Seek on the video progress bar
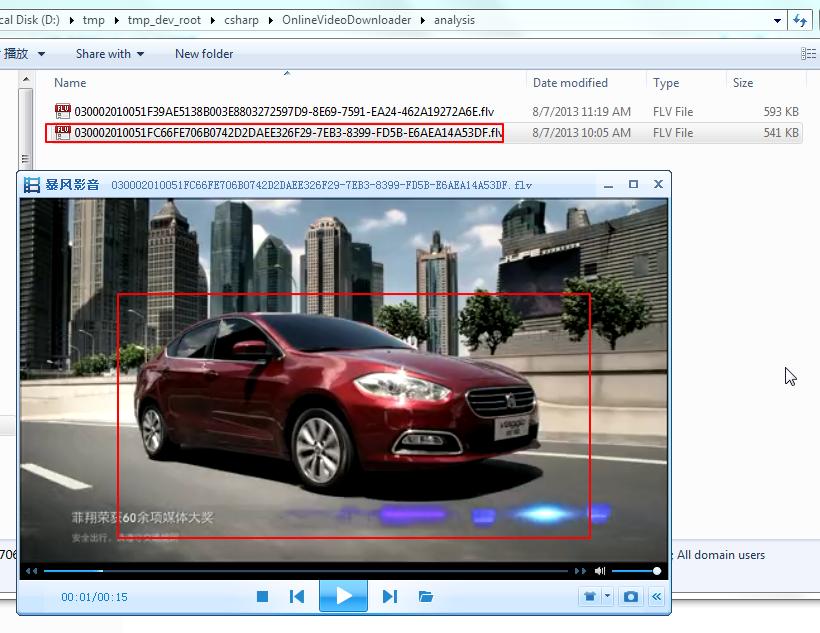820x633 pixels. 306,571
